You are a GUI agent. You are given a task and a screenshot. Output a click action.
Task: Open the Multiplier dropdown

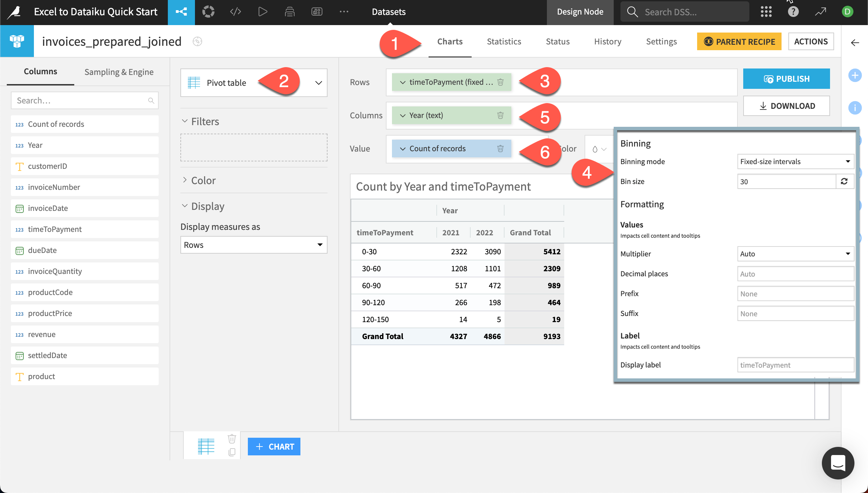pyautogui.click(x=795, y=254)
